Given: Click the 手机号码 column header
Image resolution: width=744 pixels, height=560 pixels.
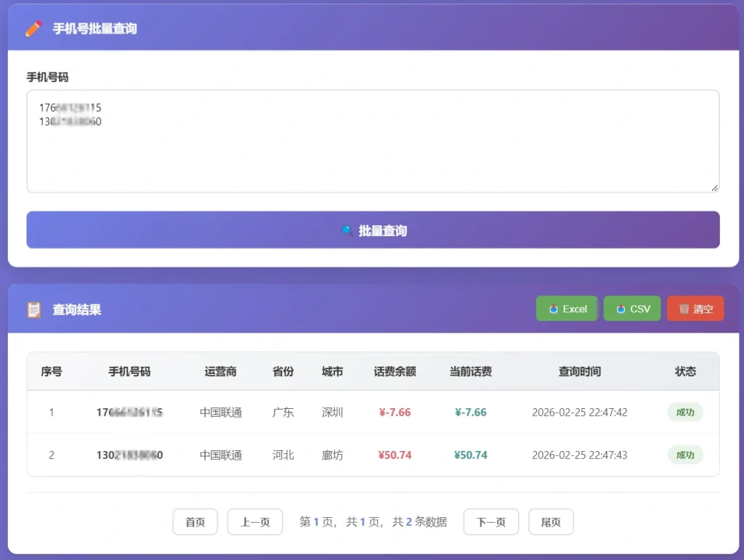Looking at the screenshot, I should (128, 371).
